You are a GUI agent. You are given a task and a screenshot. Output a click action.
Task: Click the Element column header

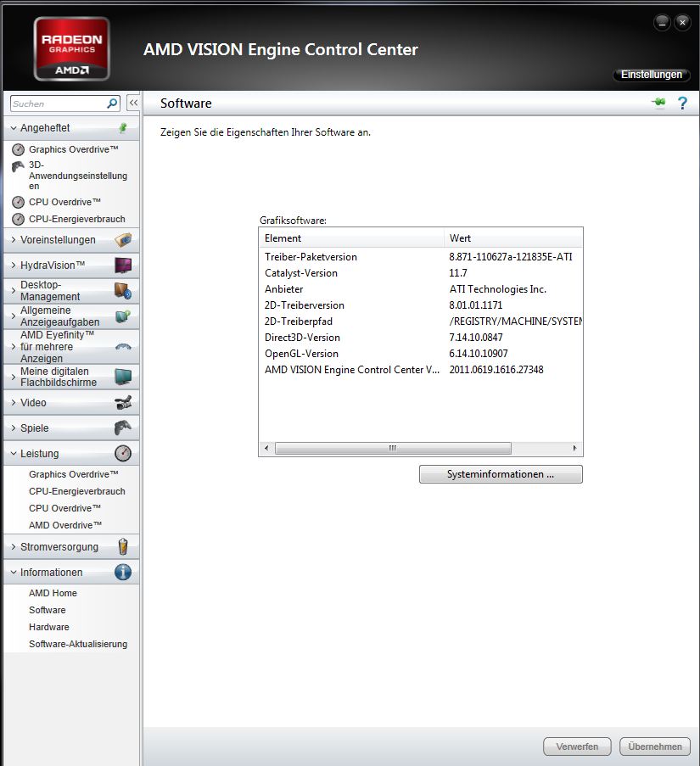352,238
